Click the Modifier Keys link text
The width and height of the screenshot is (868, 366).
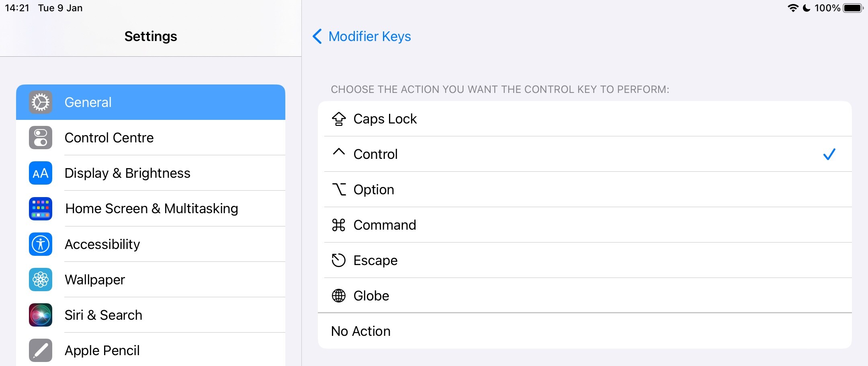click(x=369, y=36)
